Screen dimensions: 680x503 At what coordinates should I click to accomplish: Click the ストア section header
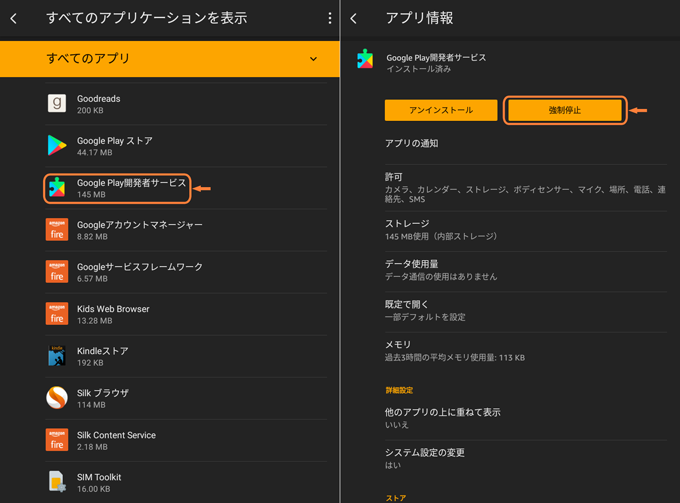click(x=396, y=498)
